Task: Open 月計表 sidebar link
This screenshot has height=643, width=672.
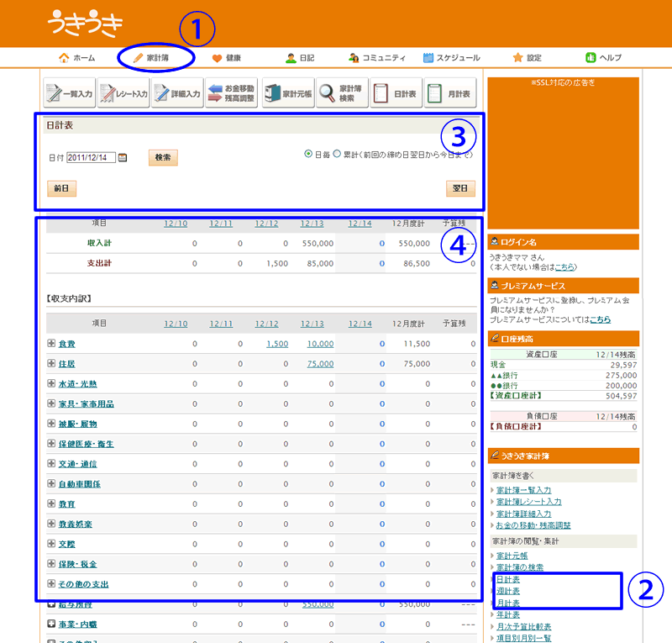Action: (508, 603)
